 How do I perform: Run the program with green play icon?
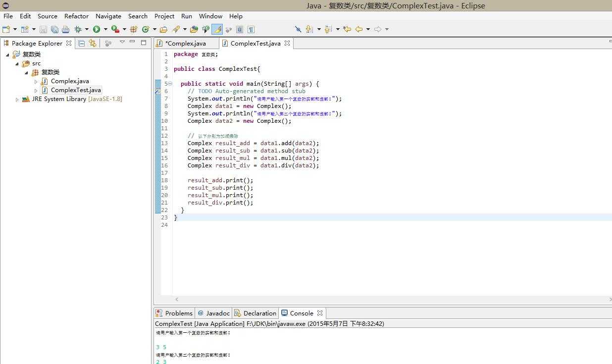pyautogui.click(x=97, y=29)
